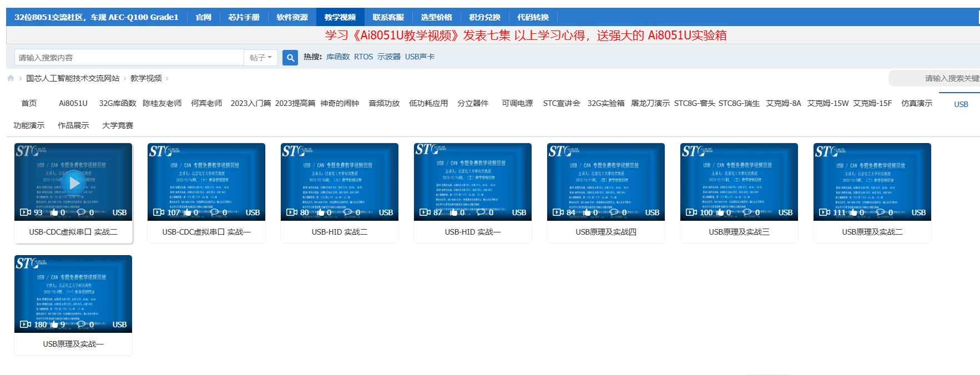Open 积分兑换 in top navigation
This screenshot has width=980, height=375.
coord(485,17)
